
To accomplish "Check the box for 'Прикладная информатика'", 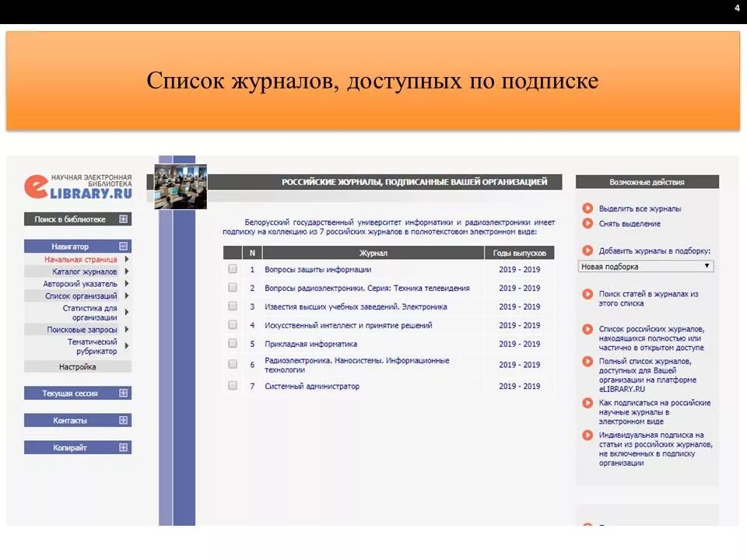I will (x=233, y=343).
